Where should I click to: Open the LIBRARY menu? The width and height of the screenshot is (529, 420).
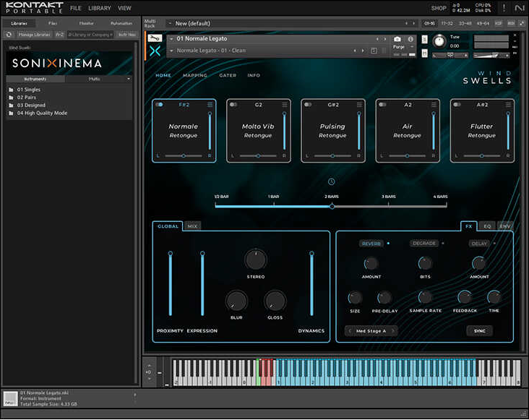pos(100,8)
